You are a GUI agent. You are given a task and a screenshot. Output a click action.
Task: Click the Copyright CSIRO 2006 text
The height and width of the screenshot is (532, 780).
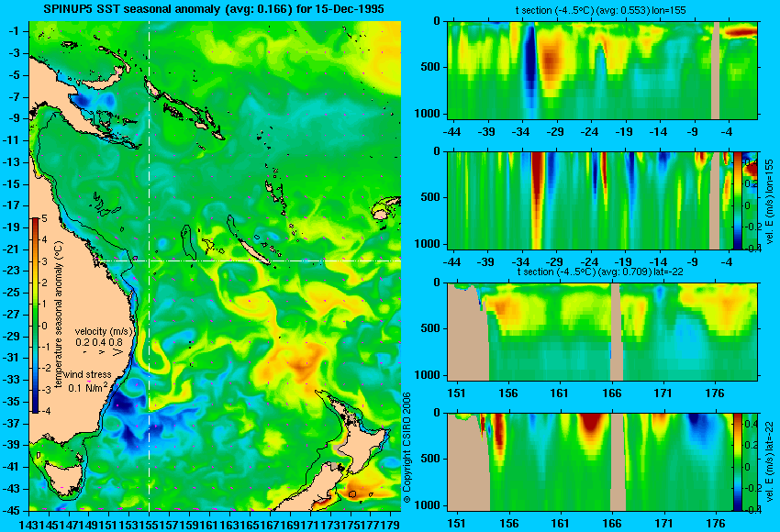(x=407, y=448)
